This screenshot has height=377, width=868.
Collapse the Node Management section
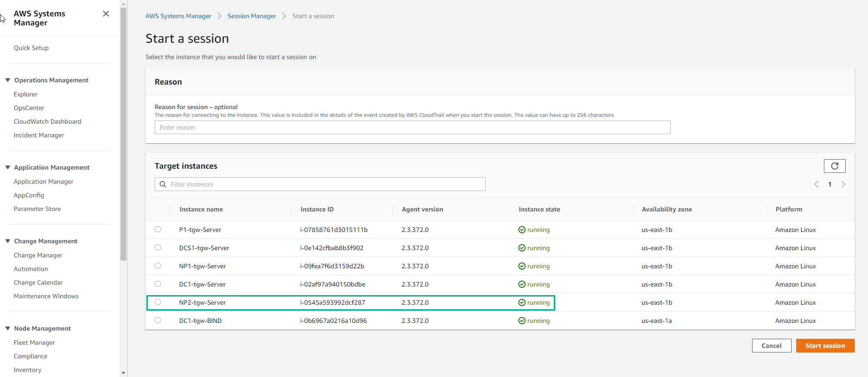click(8, 328)
